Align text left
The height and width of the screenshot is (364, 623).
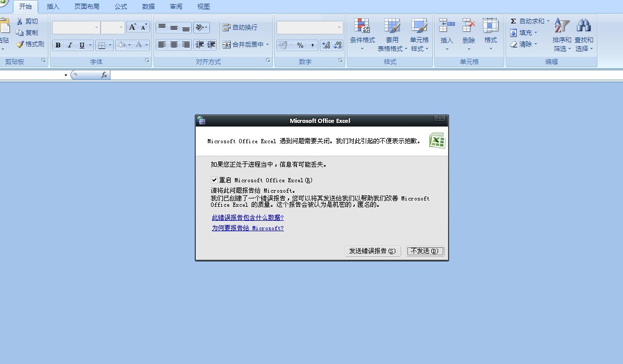tap(161, 45)
